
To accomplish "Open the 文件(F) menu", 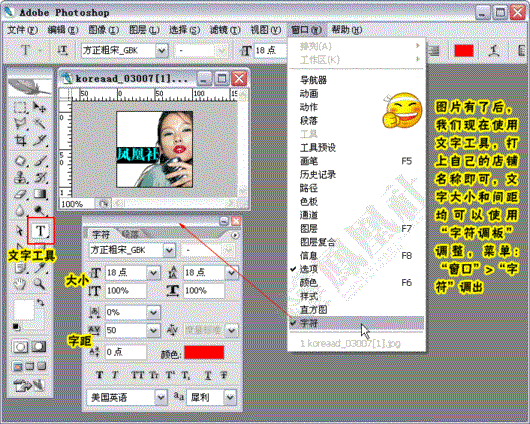I will (22, 30).
